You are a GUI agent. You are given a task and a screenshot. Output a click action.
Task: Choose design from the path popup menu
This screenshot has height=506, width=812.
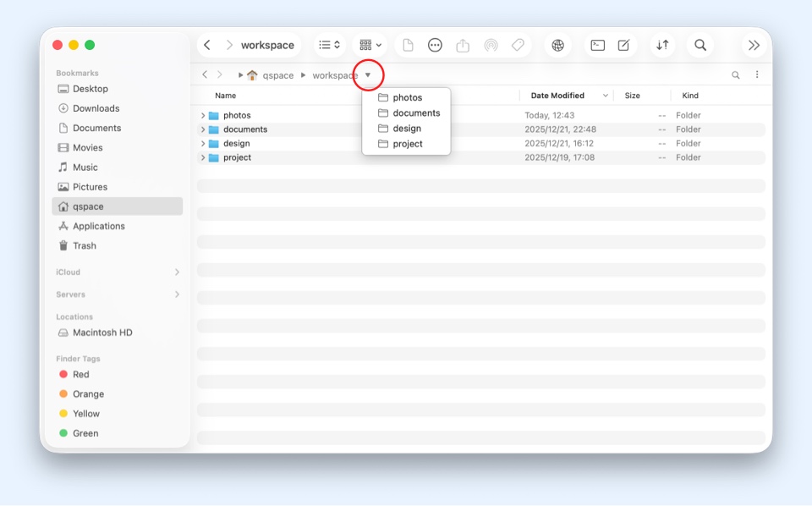click(406, 129)
